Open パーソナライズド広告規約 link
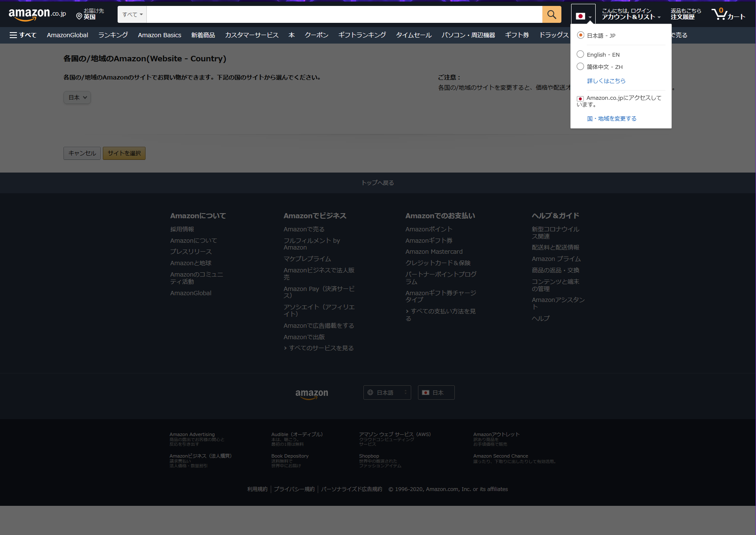This screenshot has width=756, height=535. click(352, 489)
